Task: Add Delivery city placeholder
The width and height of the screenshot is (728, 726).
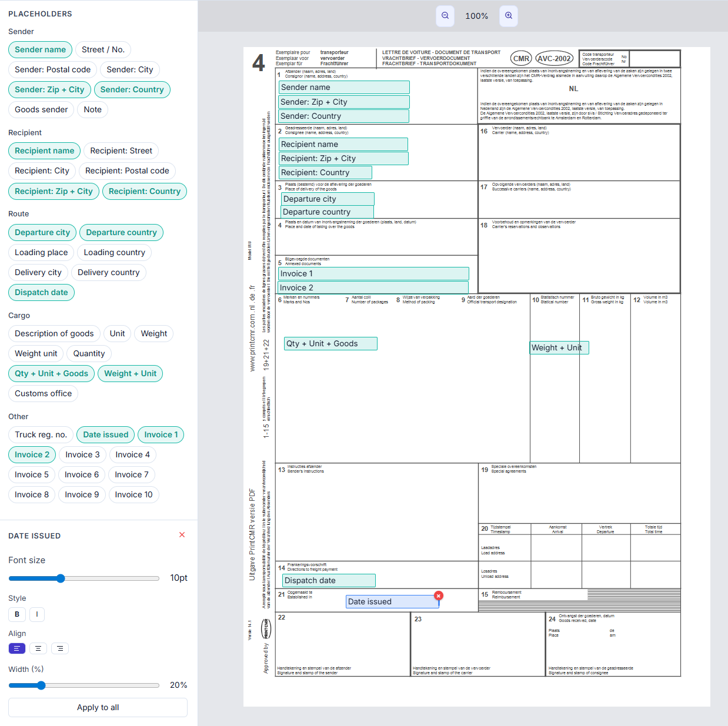Action: coord(38,272)
